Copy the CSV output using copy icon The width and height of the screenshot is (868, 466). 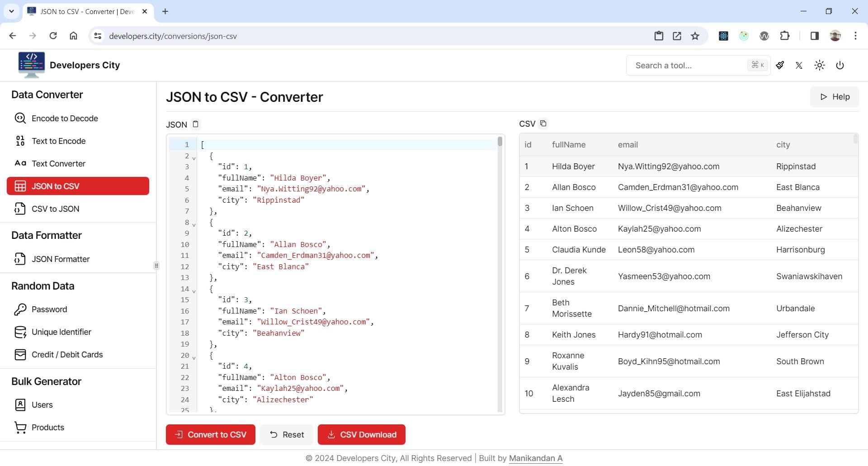point(543,124)
